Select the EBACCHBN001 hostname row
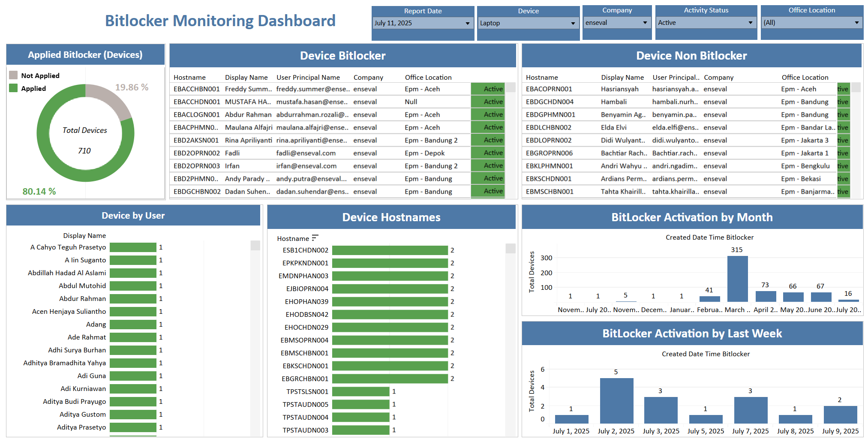The image size is (868, 448). [196, 89]
